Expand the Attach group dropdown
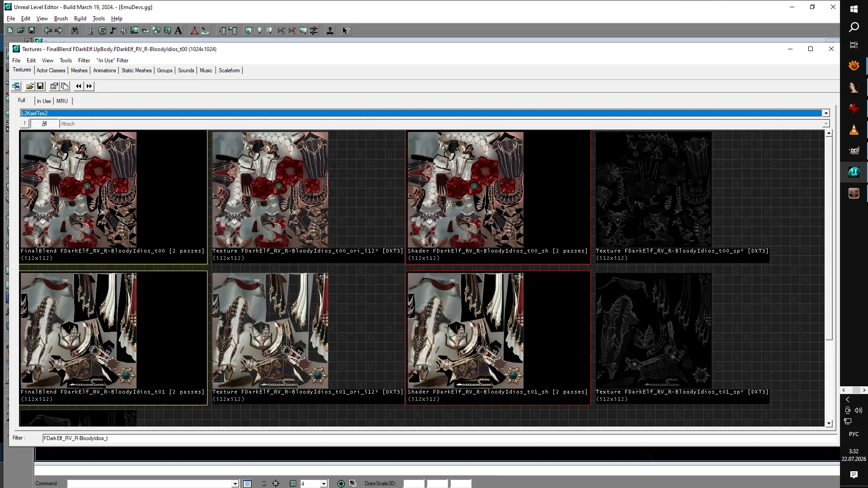The image size is (868, 488). click(826, 123)
